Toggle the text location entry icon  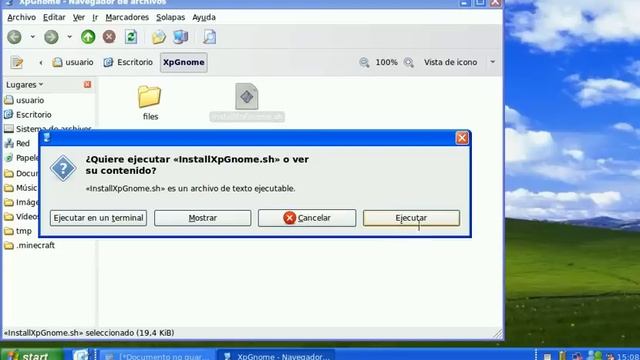[17, 62]
